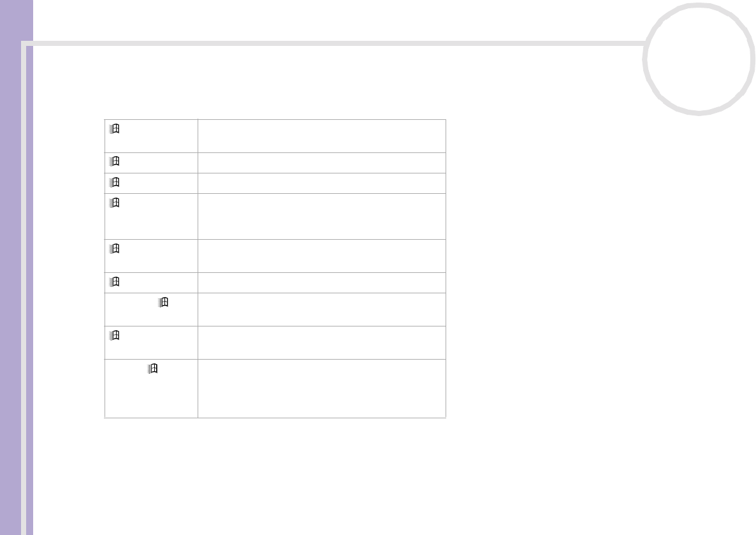Click the Windows logo in the fourth, taller row
Viewport: 756px width, 535px height.
[x=114, y=203]
